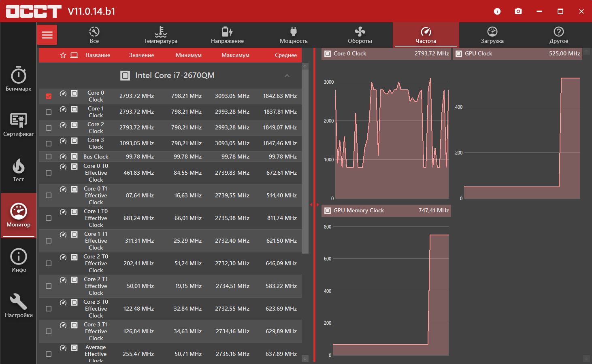This screenshot has width=592, height=364.
Task: Click the info icon in title bar
Action: [497, 11]
